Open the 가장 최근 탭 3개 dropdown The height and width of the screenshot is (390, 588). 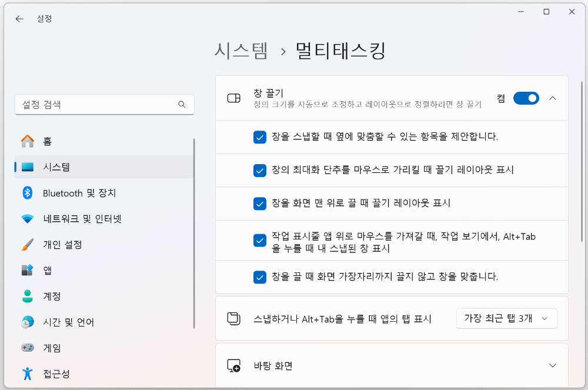(506, 318)
